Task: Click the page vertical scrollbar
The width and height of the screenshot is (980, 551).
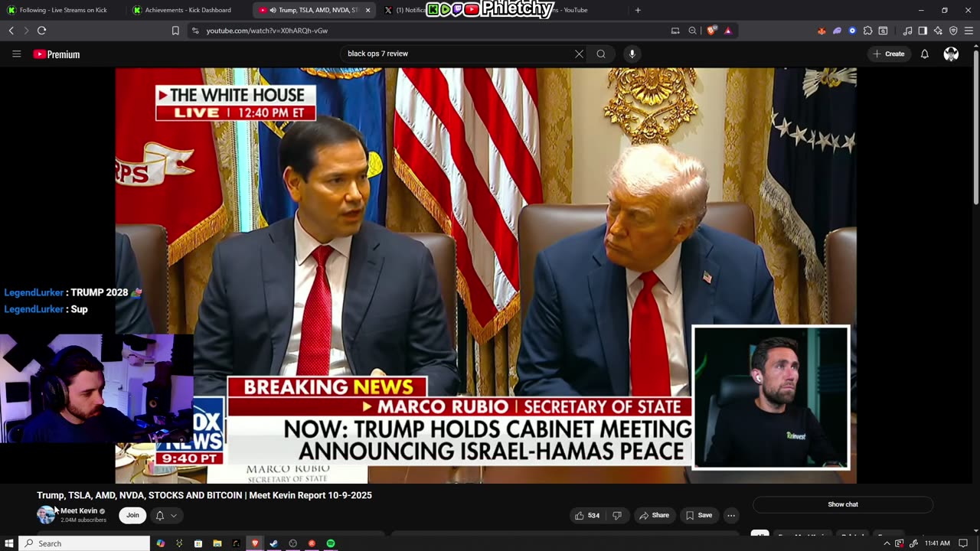Action: (x=975, y=126)
